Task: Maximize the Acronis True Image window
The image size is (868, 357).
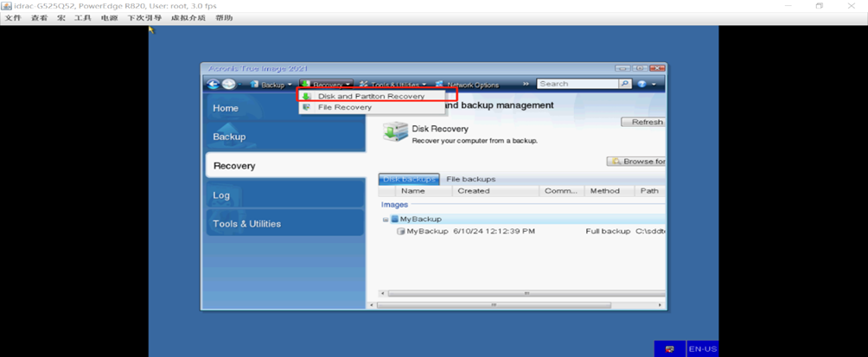Action: coord(640,68)
